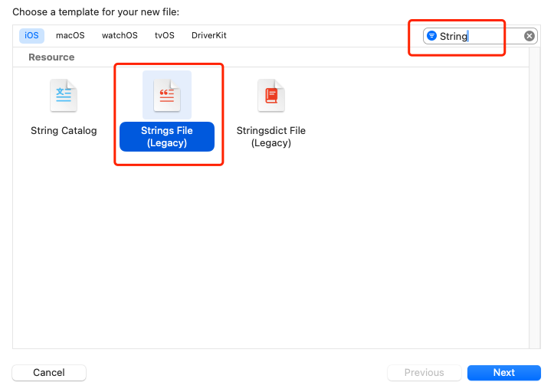554x392 pixels.
Task: Click the highlighted "Strings File (Legacy)" label
Action: 167,136
